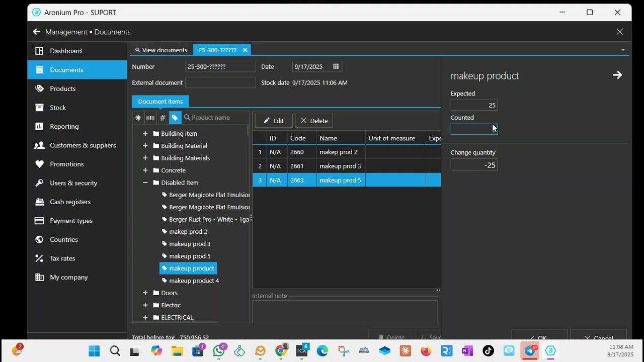Click the Edit button
Image resolution: width=644 pixels, height=362 pixels.
pyautogui.click(x=274, y=121)
